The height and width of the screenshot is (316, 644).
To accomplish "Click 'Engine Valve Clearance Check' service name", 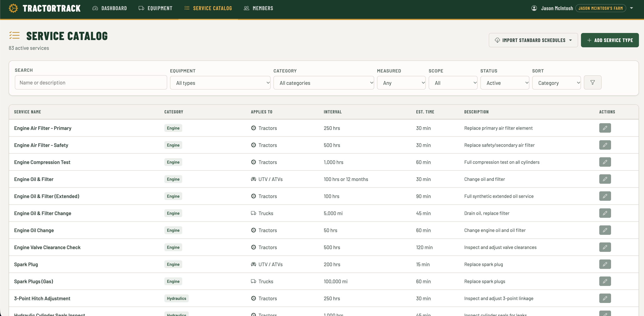I will 47,247.
